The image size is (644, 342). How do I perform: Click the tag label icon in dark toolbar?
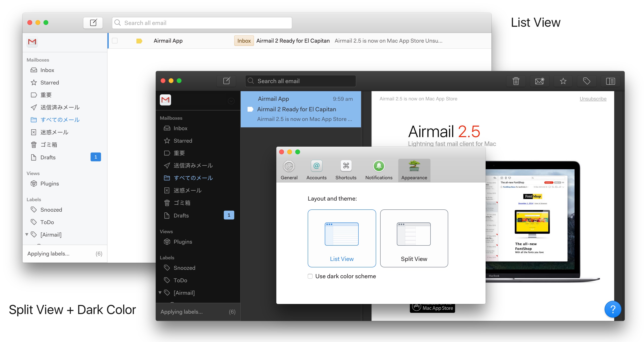click(586, 81)
